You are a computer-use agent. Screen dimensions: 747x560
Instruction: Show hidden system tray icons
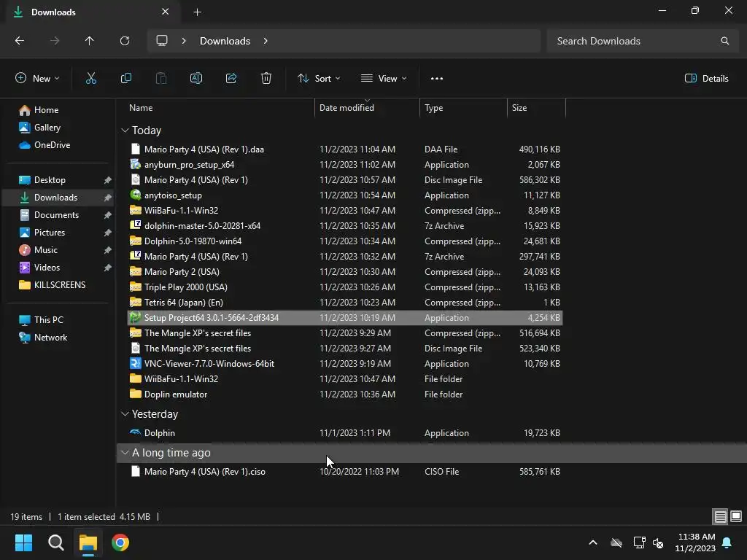[x=593, y=542]
